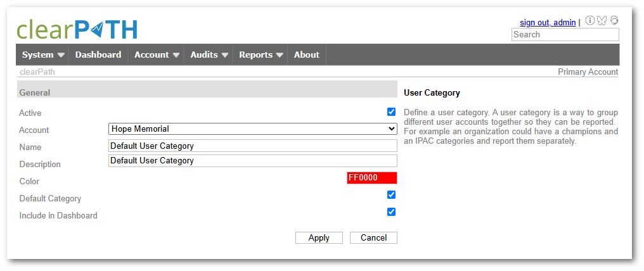644x271 pixels.
Task: Expand the Account menu in navigation bar
Action: click(156, 54)
